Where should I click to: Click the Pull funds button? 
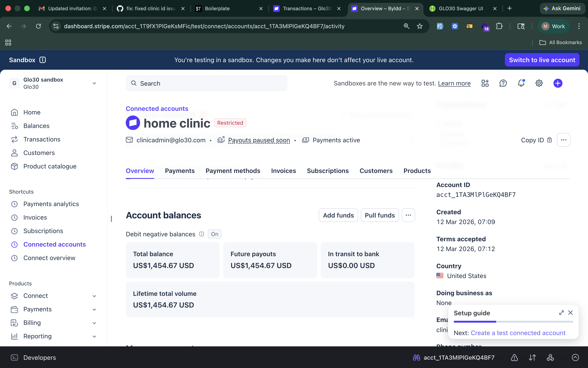tap(380, 215)
